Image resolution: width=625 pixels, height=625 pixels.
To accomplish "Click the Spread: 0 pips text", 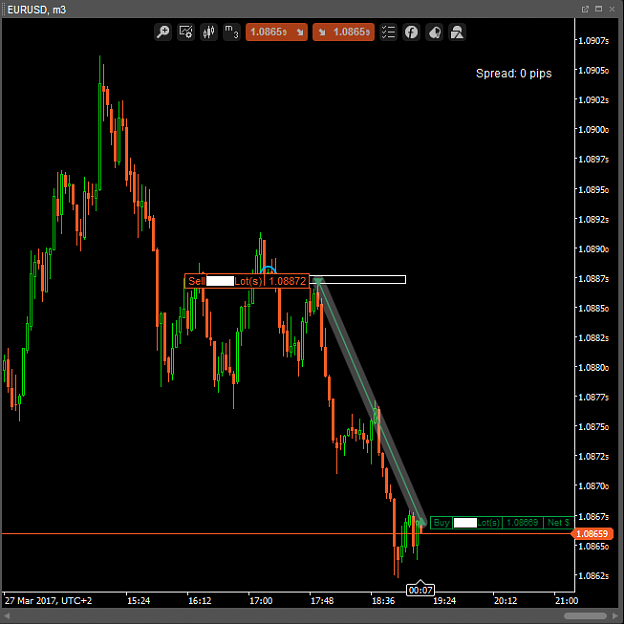I will (x=514, y=73).
